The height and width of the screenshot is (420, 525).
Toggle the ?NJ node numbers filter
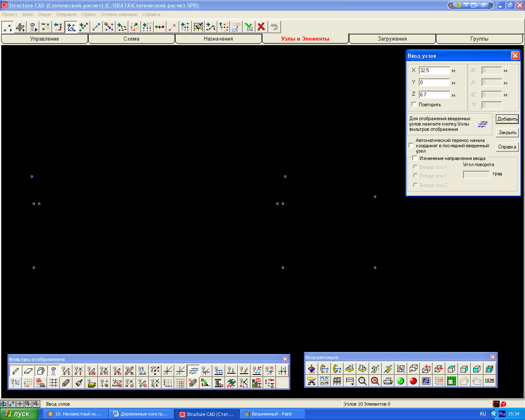104,371
